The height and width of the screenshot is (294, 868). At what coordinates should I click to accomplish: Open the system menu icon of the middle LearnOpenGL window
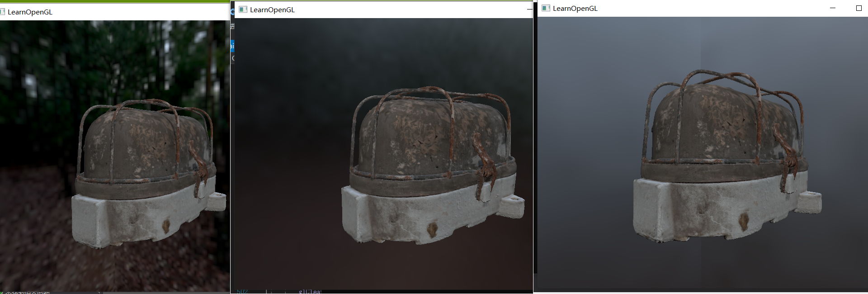tap(243, 9)
